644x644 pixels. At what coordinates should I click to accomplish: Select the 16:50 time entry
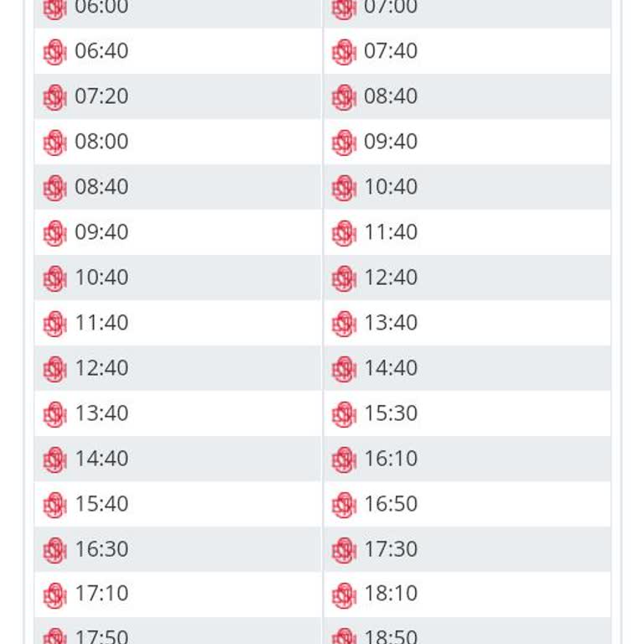(x=391, y=504)
